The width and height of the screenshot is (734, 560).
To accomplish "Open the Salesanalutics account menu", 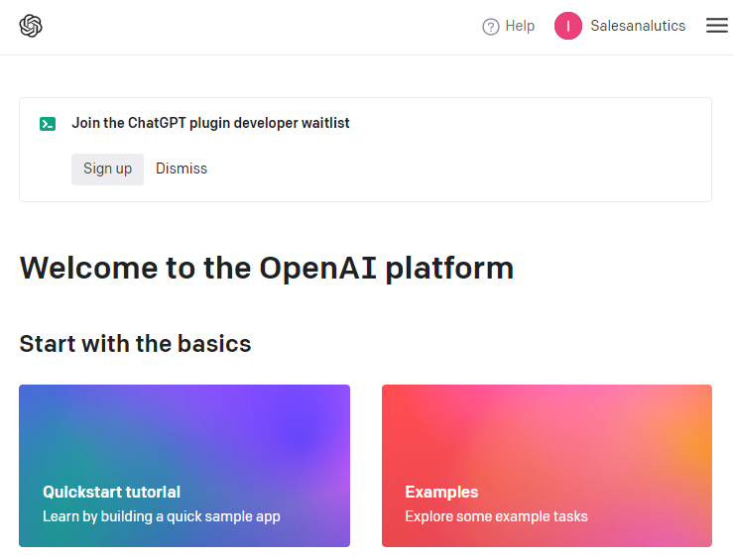I will pos(638,27).
